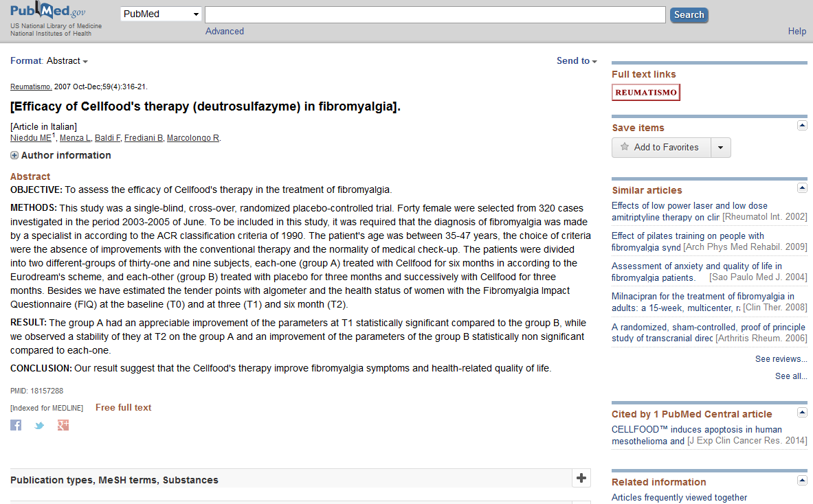Image resolution: width=813 pixels, height=504 pixels.
Task: Open the low power laser similar article
Action: (x=689, y=211)
